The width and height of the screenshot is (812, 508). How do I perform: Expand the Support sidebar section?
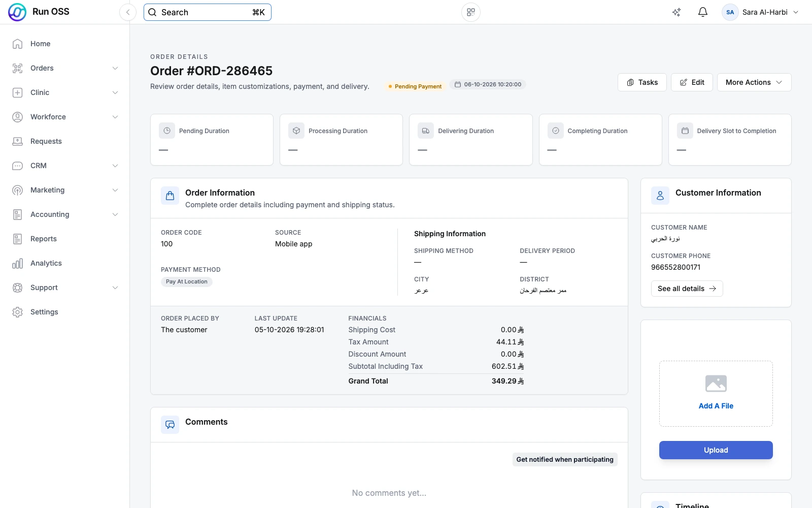[65, 288]
